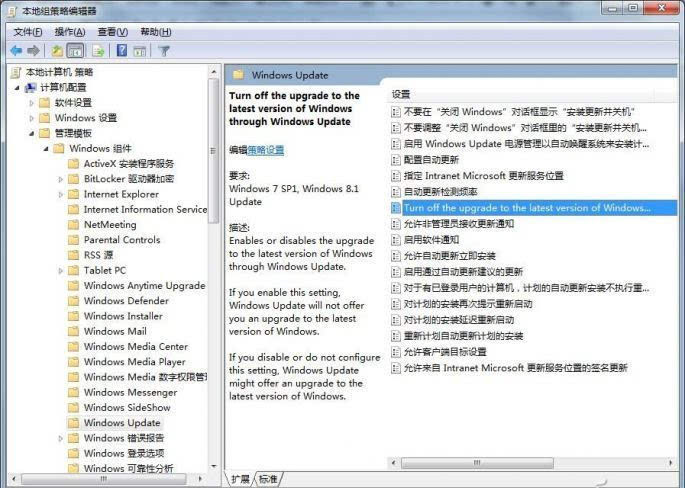This screenshot has height=488, width=685.
Task: Open the 查看(V) menu
Action: [113, 32]
